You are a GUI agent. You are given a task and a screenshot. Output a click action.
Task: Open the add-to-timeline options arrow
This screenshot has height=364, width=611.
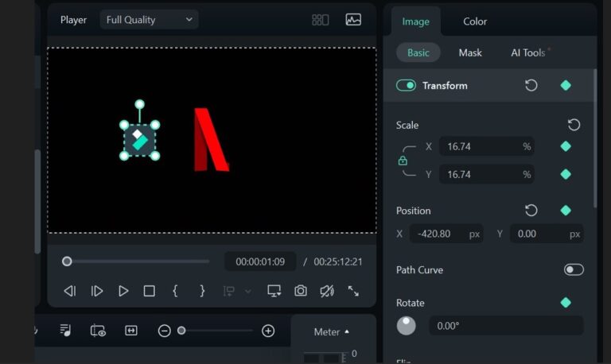tap(248, 291)
